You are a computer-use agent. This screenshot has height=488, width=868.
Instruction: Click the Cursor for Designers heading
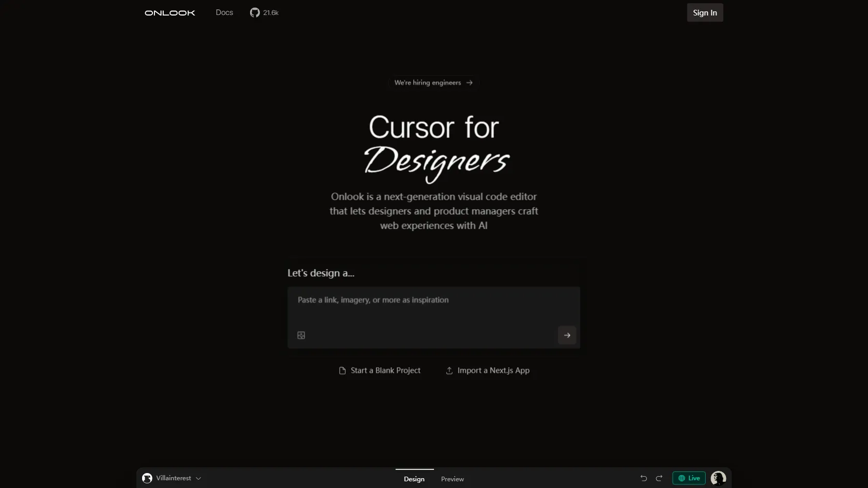click(437, 148)
